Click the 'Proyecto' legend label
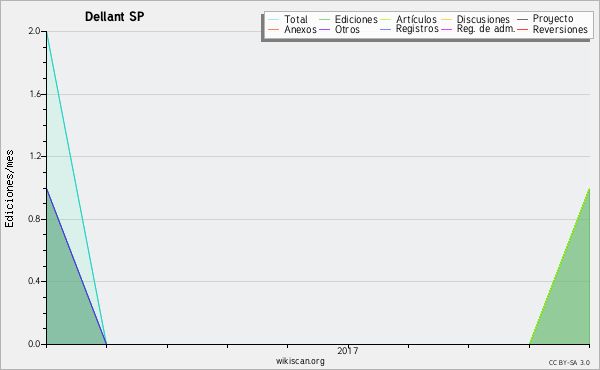The width and height of the screenshot is (600, 370). coord(553,19)
